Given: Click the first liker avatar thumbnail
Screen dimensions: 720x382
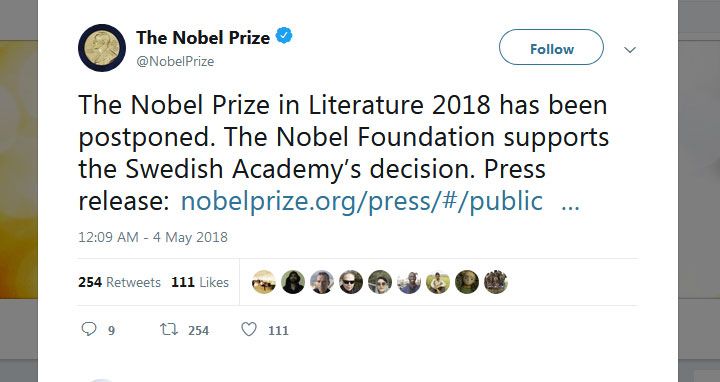Looking at the screenshot, I should click(x=264, y=282).
